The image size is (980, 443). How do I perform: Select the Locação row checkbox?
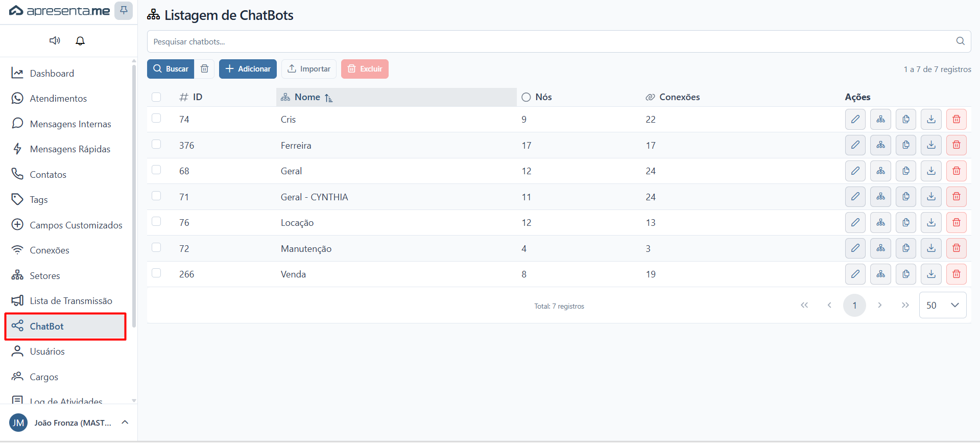point(156,221)
